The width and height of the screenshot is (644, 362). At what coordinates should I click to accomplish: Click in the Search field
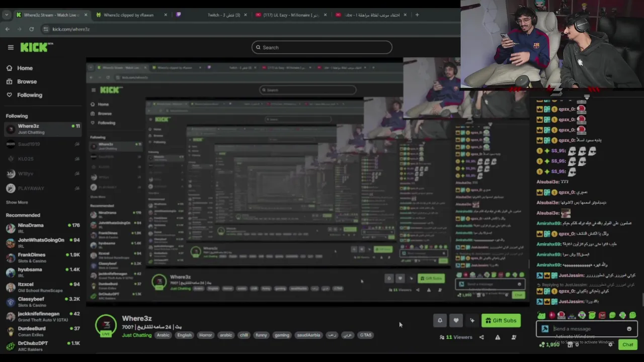click(322, 47)
